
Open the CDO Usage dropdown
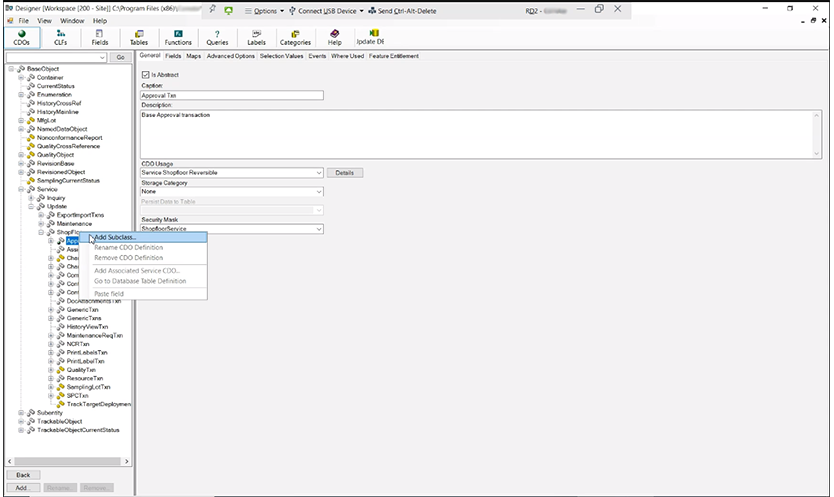pyautogui.click(x=318, y=173)
